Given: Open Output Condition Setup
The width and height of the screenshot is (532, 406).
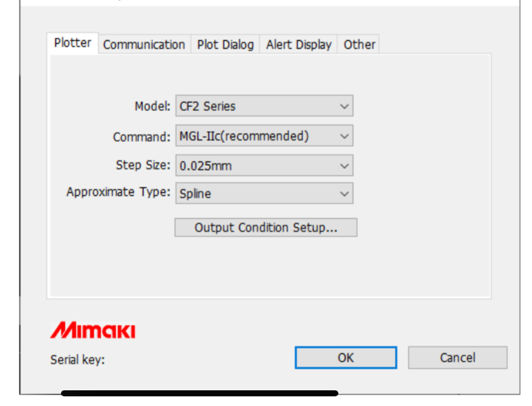Looking at the screenshot, I should tap(266, 227).
